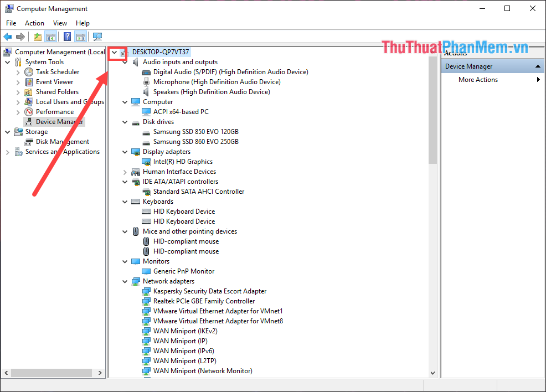
Task: Click the up-folder icon in the toolbar
Action: [x=37, y=37]
